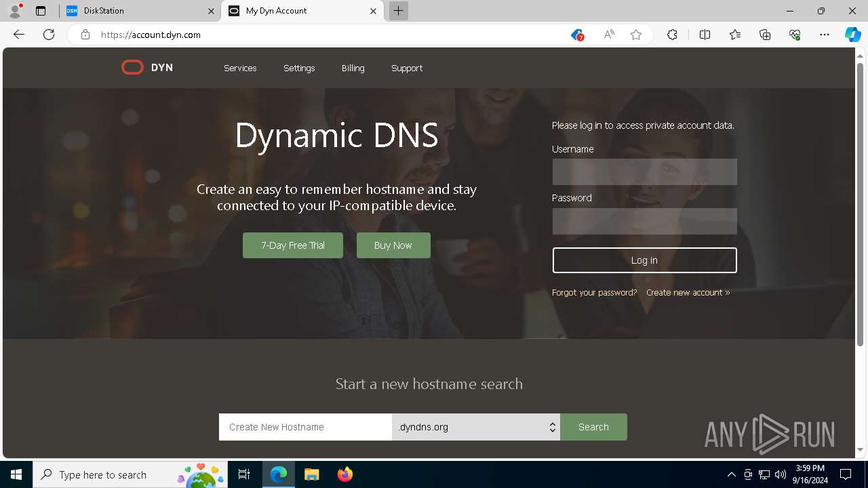Open the Extensions puzzle icon
This screenshot has width=868, height=488.
672,35
